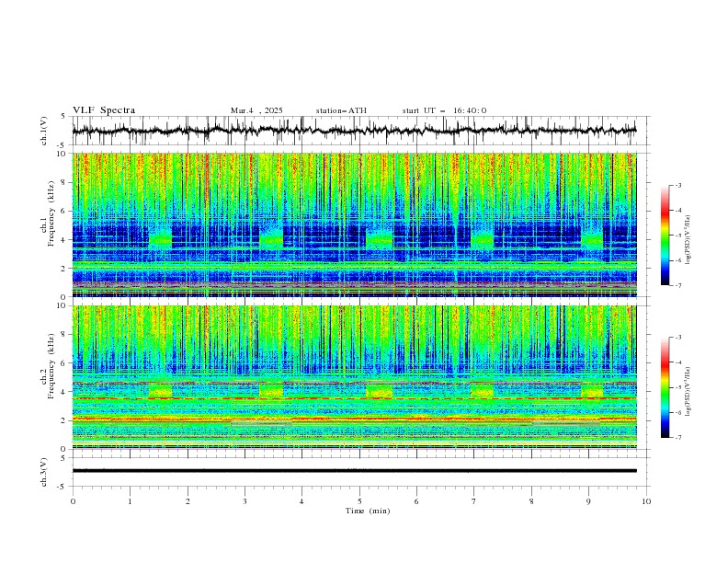Click the "start UT = 16:40:0" label
The image size is (728, 563).
click(444, 110)
